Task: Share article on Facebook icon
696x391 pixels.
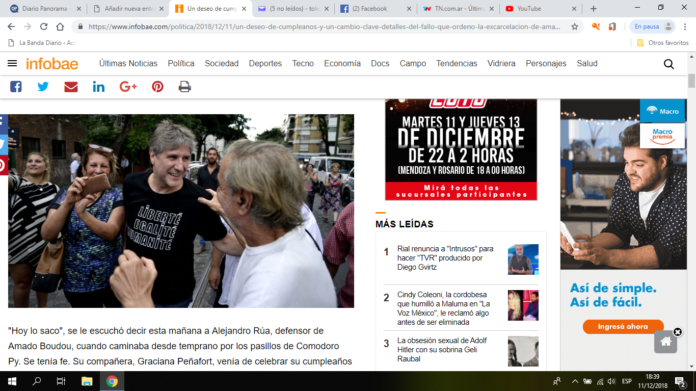Action: pos(16,87)
